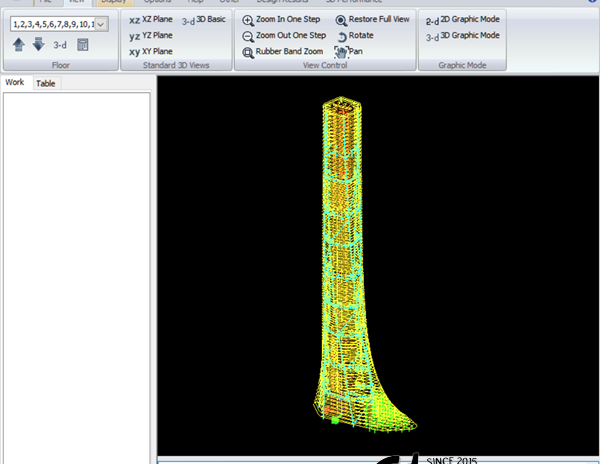Open the floor table calculator icon
Image resolution: width=600 pixels, height=464 pixels.
click(x=83, y=44)
